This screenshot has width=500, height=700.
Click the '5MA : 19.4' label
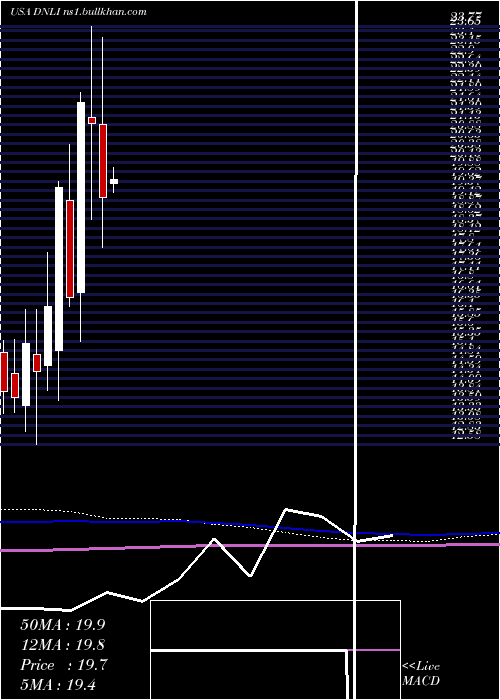(x=58, y=684)
